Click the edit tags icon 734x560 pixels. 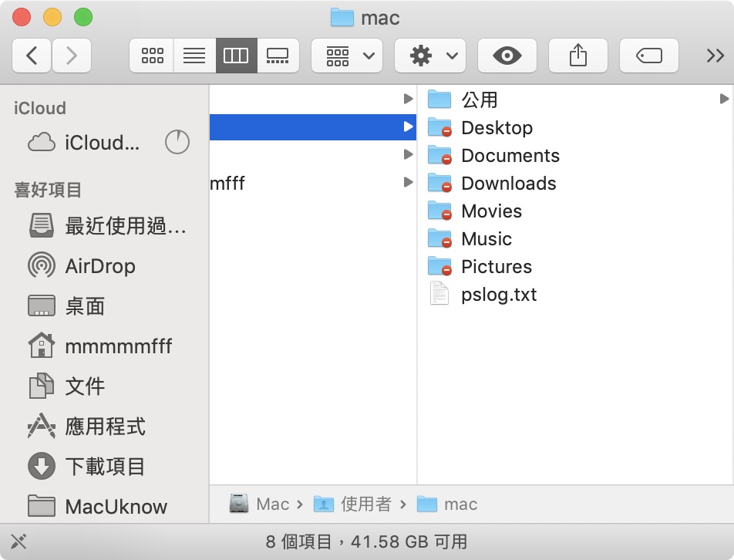tap(649, 56)
